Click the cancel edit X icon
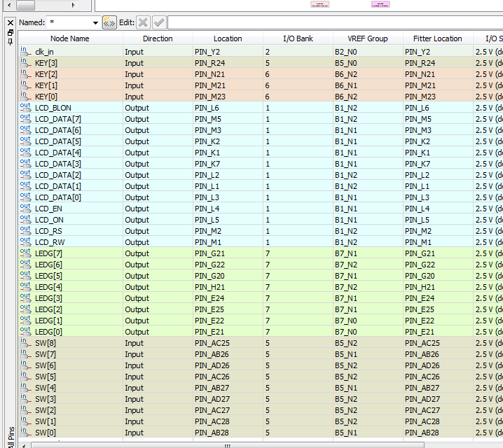This screenshot has width=503, height=448. coord(143,22)
